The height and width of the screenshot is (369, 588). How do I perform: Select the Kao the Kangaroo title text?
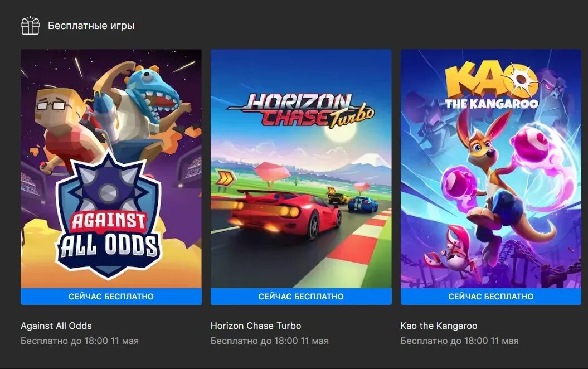pyautogui.click(x=439, y=326)
